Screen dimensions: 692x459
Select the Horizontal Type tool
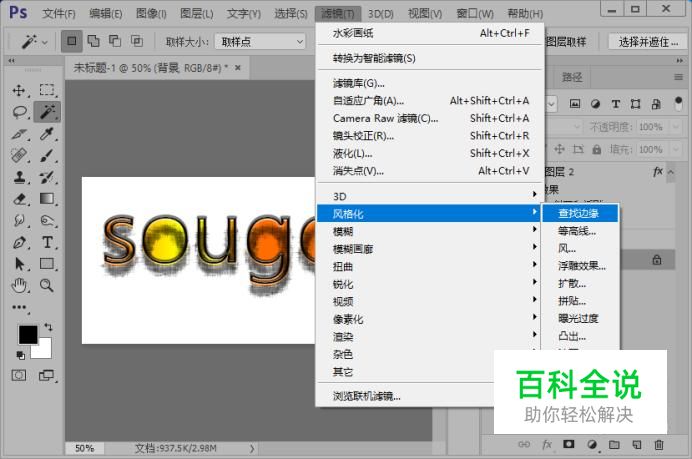point(47,242)
